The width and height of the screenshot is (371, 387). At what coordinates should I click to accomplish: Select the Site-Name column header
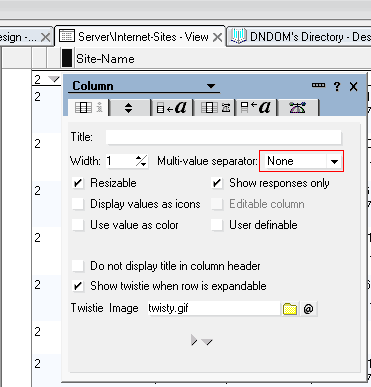[105, 59]
